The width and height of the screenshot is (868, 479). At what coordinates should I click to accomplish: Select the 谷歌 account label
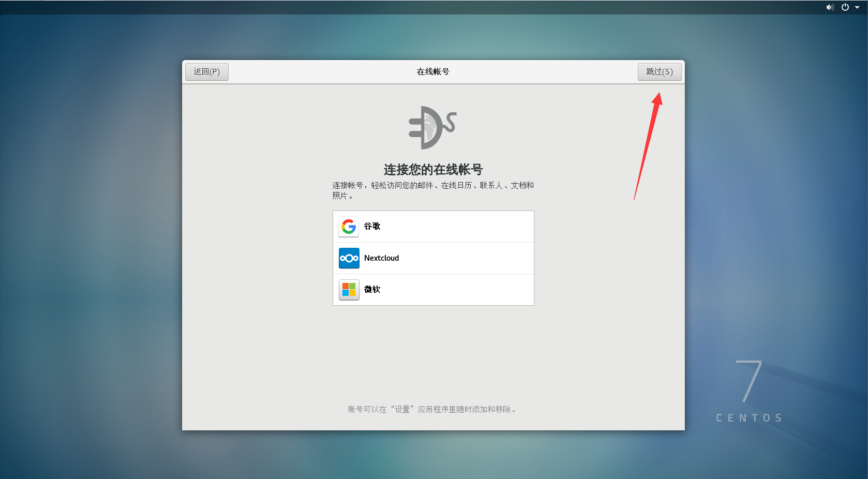click(x=372, y=226)
